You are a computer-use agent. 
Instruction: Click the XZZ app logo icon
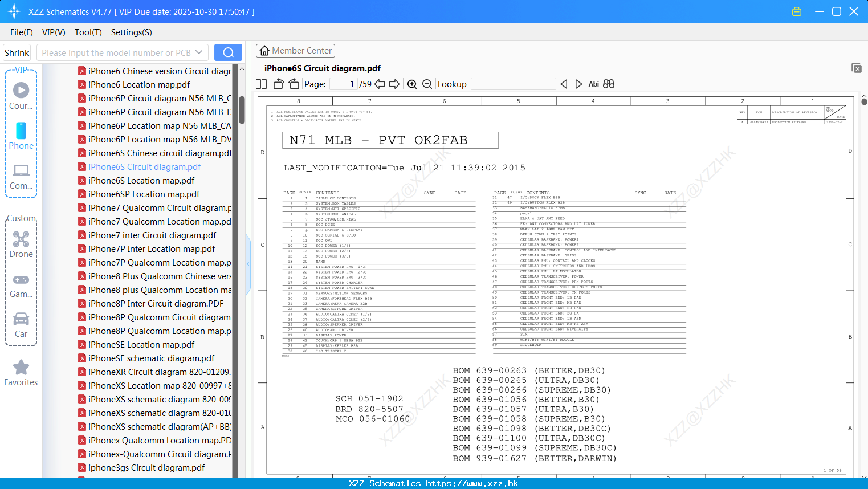(x=14, y=11)
